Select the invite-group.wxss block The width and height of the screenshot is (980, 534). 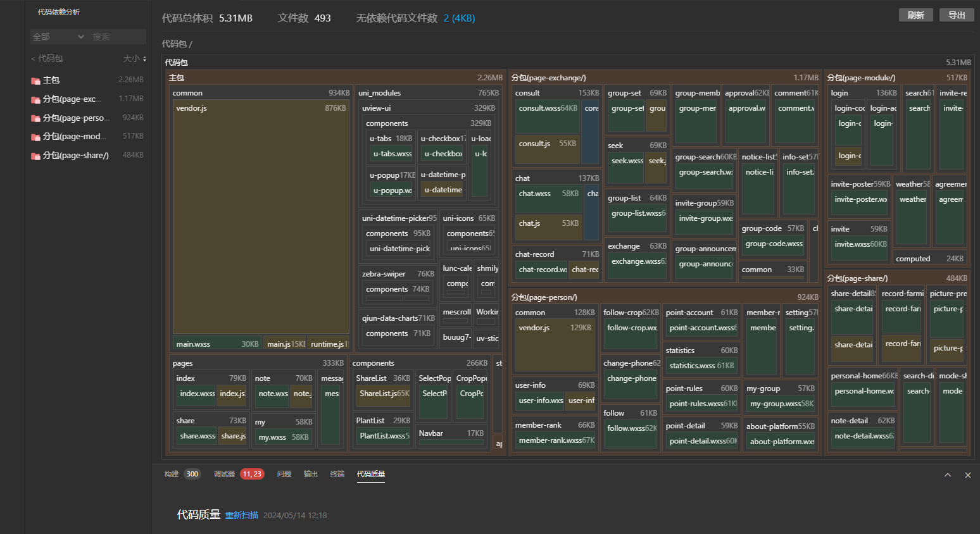(705, 223)
